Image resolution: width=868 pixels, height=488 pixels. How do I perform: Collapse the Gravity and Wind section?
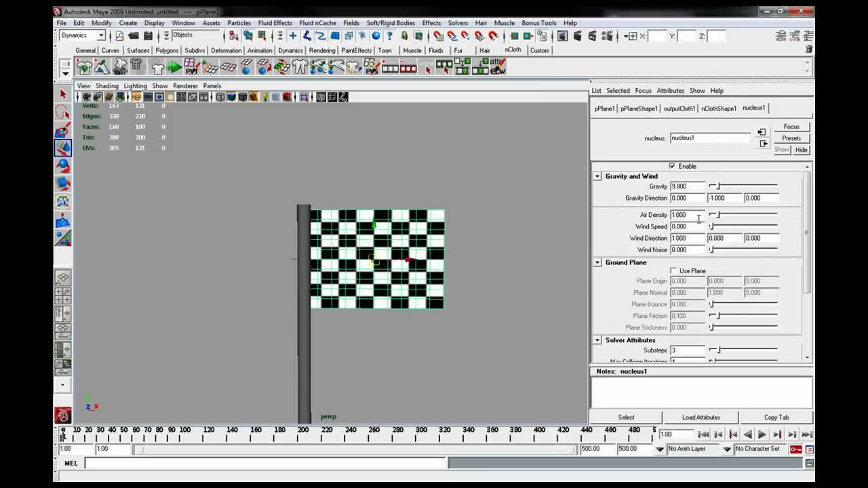pos(597,177)
